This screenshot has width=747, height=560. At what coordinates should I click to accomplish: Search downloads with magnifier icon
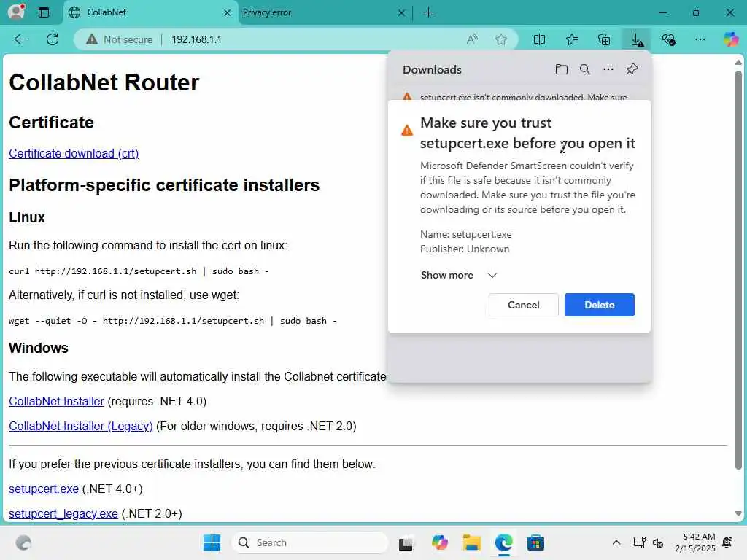click(x=584, y=69)
